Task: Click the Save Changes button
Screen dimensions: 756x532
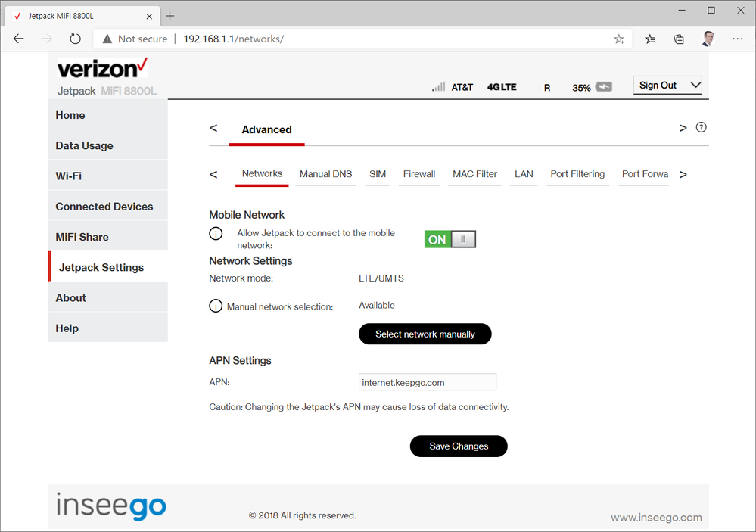Action: click(459, 446)
